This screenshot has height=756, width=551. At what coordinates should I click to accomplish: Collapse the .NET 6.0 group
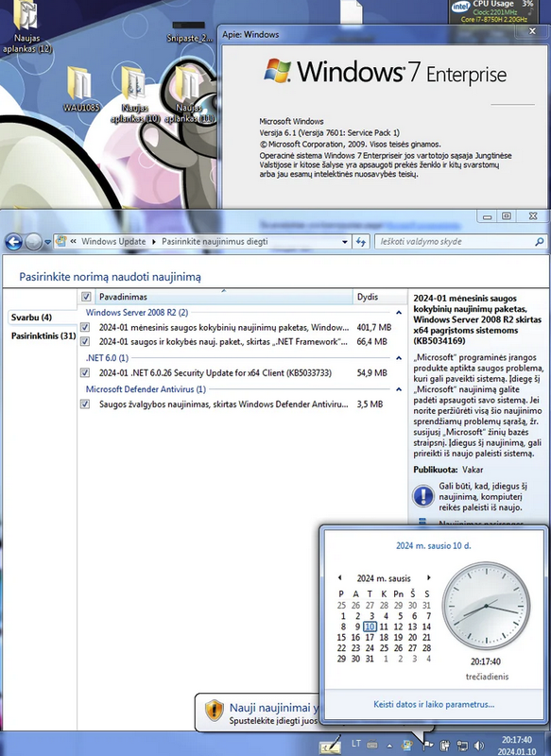pos(399,358)
